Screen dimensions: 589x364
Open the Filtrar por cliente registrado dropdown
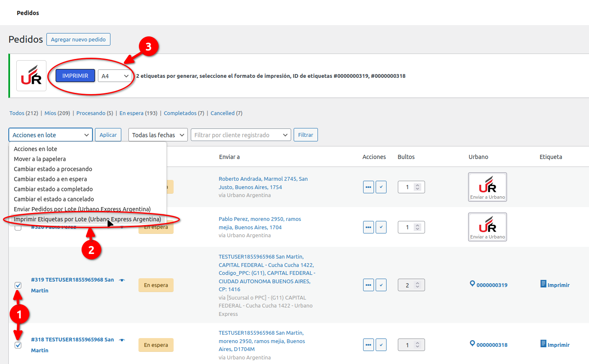tap(241, 135)
